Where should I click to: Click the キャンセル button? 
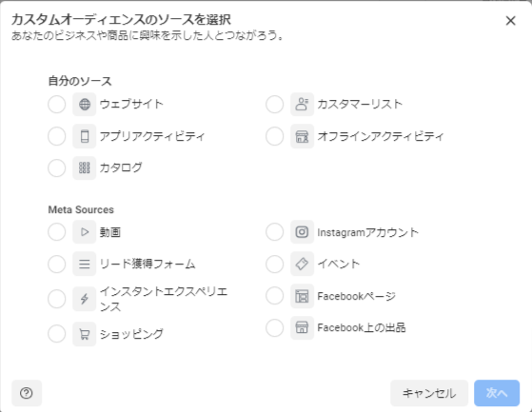pyautogui.click(x=429, y=393)
